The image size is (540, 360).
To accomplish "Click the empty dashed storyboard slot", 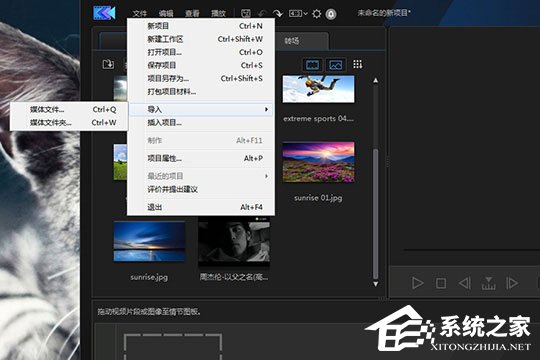I will [173, 346].
